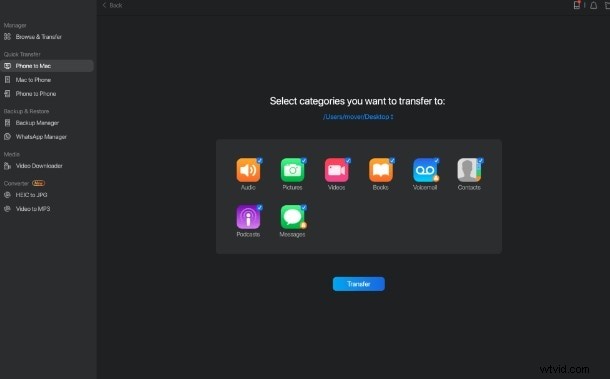Click the 'Books' label text
This screenshot has width=610, height=379.
coord(380,188)
